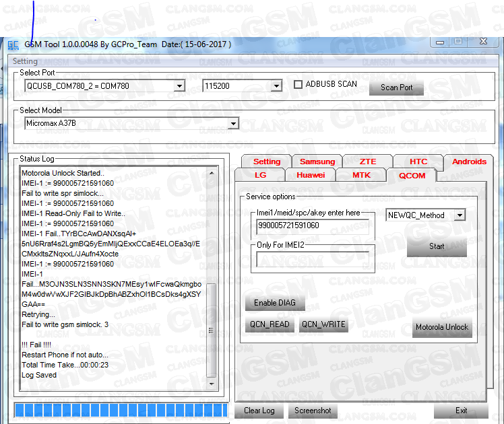Image resolution: width=504 pixels, height=424 pixels.
Task: Click the status log scroll up arrow
Action: (x=212, y=174)
